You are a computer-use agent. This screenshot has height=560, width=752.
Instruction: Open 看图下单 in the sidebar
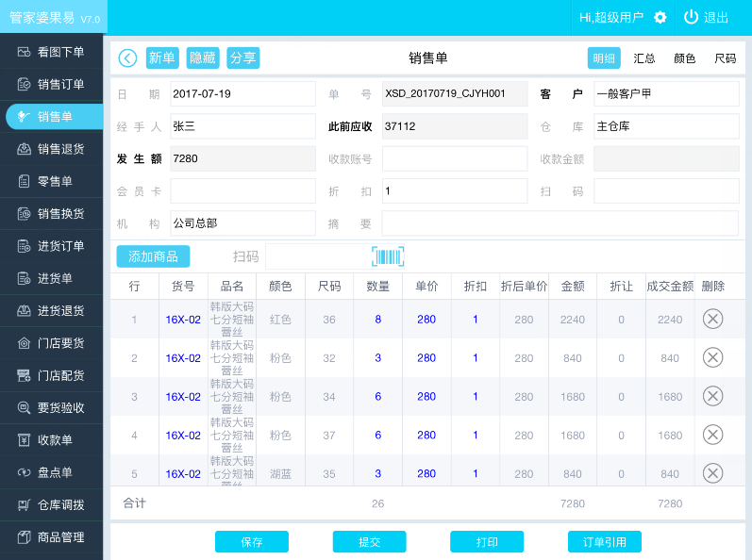click(x=51, y=52)
